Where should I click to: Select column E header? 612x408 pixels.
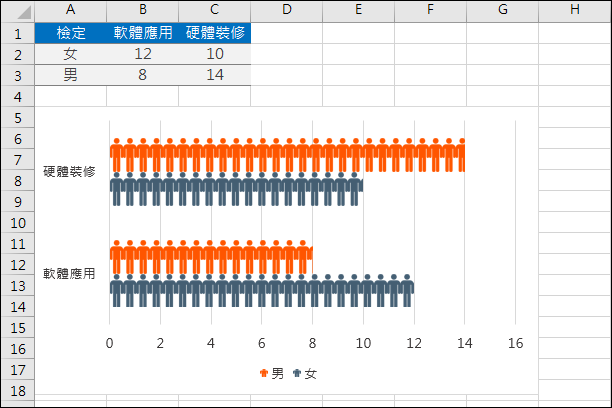click(358, 11)
